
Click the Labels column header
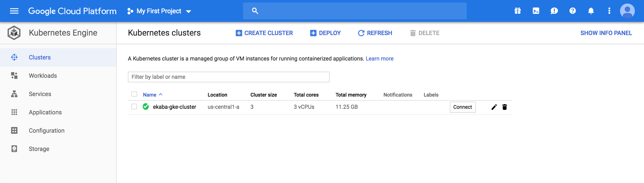431,95
